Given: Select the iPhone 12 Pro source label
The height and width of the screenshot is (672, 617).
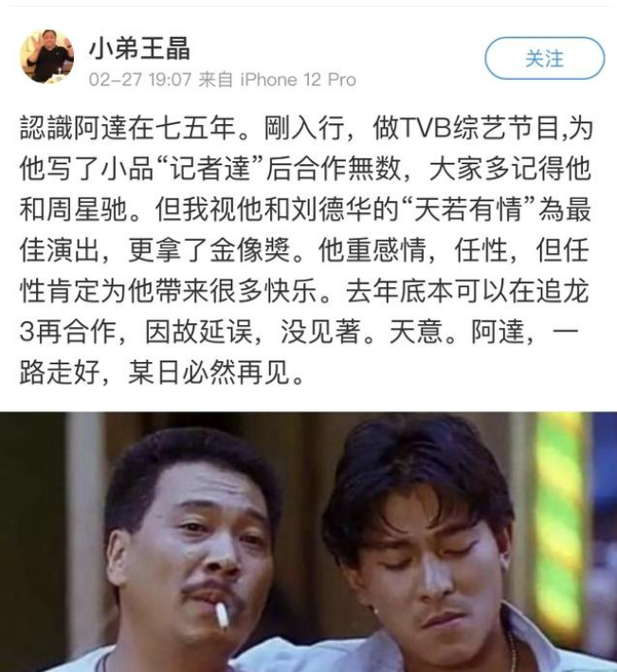Looking at the screenshot, I should tap(299, 80).
